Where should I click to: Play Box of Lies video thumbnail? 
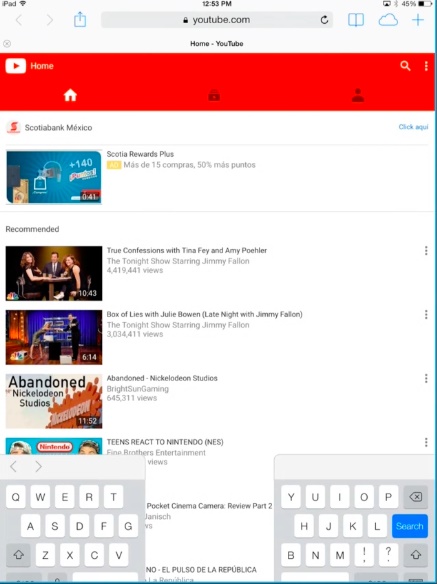click(x=54, y=337)
